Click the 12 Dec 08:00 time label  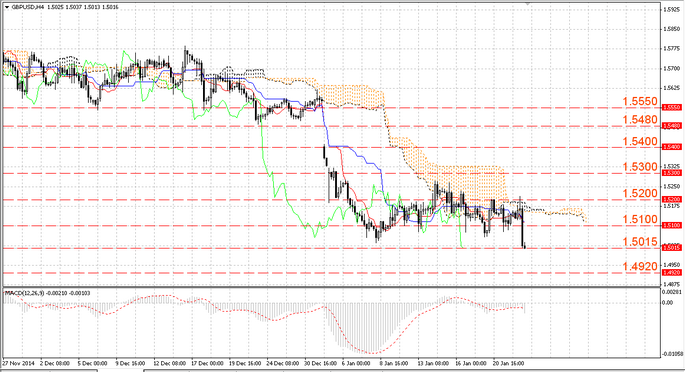[x=169, y=363]
